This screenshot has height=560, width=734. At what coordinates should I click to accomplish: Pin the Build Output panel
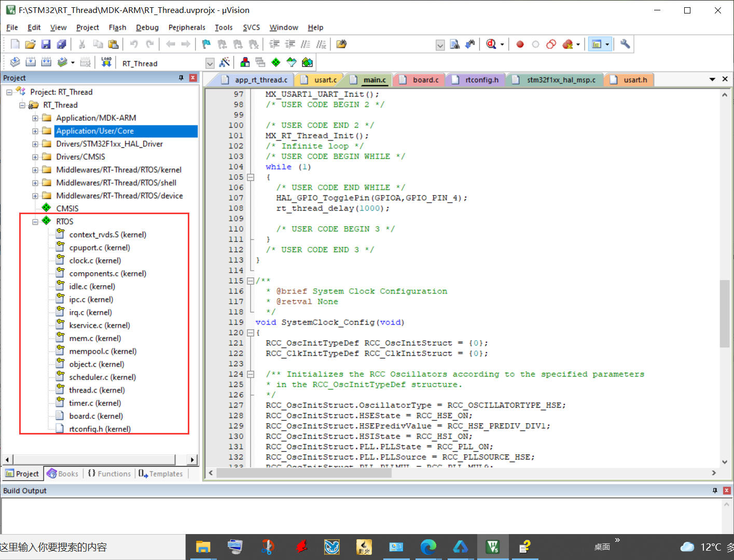(715, 491)
